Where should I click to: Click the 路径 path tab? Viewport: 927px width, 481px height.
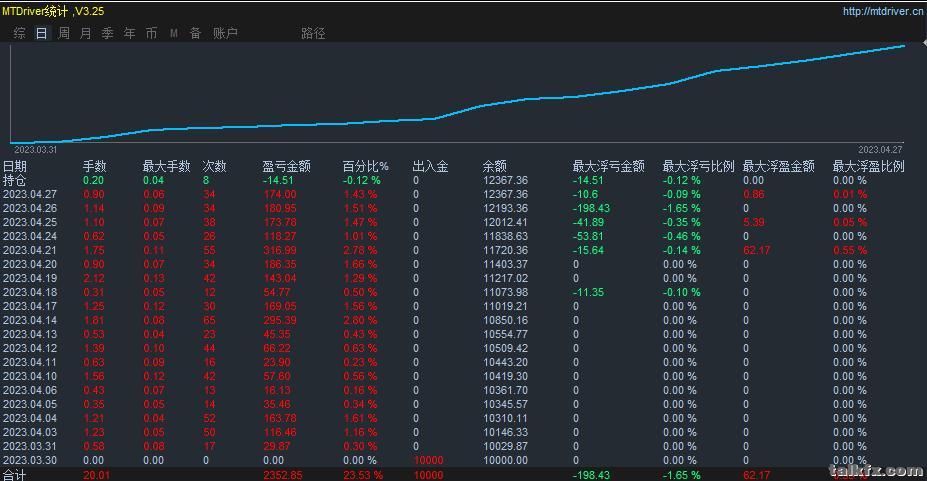click(313, 33)
